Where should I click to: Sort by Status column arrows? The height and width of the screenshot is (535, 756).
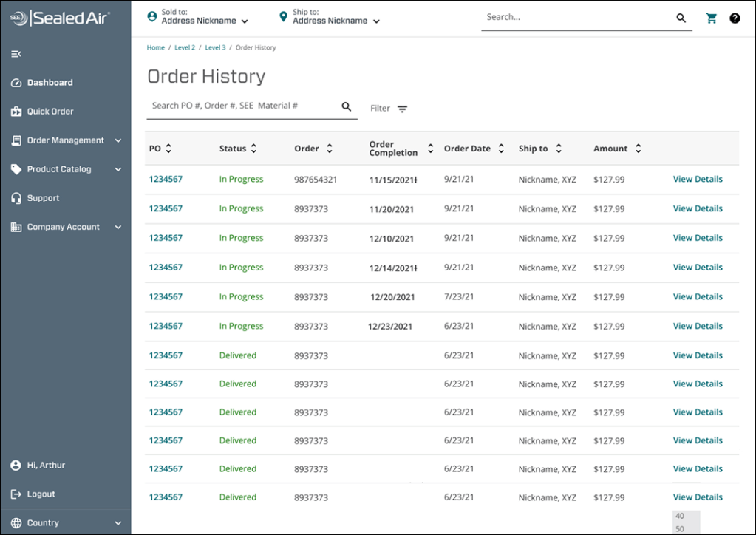click(253, 149)
